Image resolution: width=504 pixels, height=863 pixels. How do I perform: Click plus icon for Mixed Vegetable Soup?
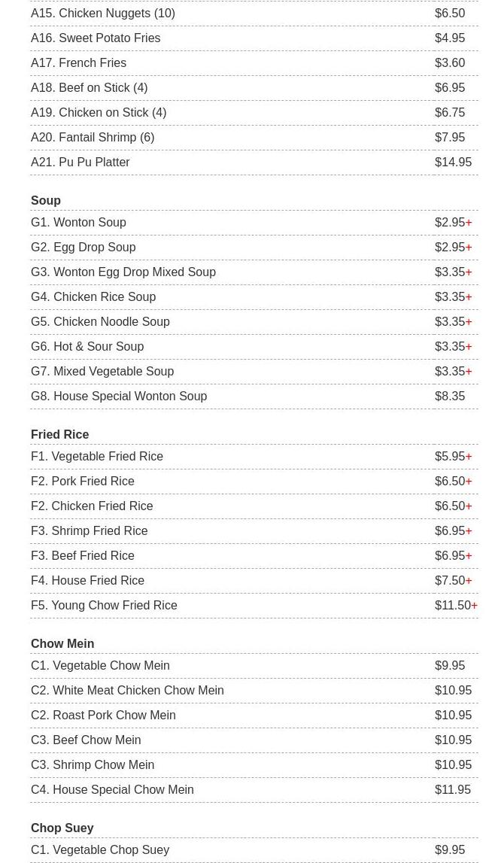(469, 372)
